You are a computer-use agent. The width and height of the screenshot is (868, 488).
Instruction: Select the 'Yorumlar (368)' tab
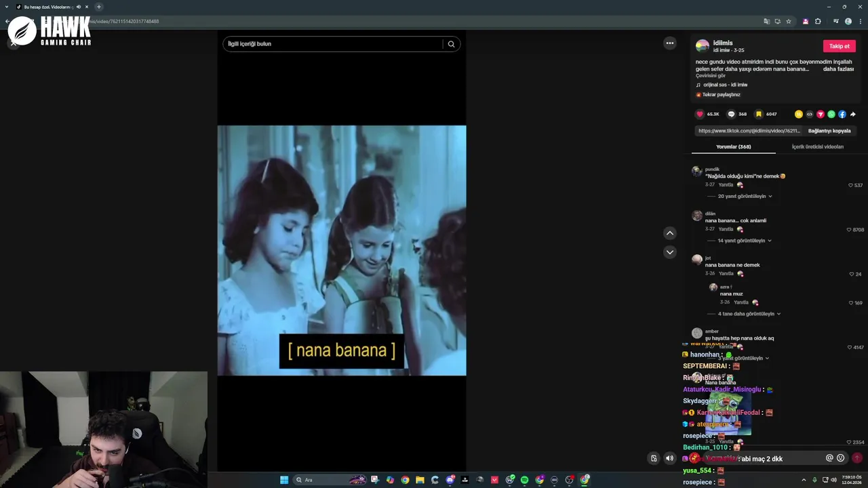point(734,146)
